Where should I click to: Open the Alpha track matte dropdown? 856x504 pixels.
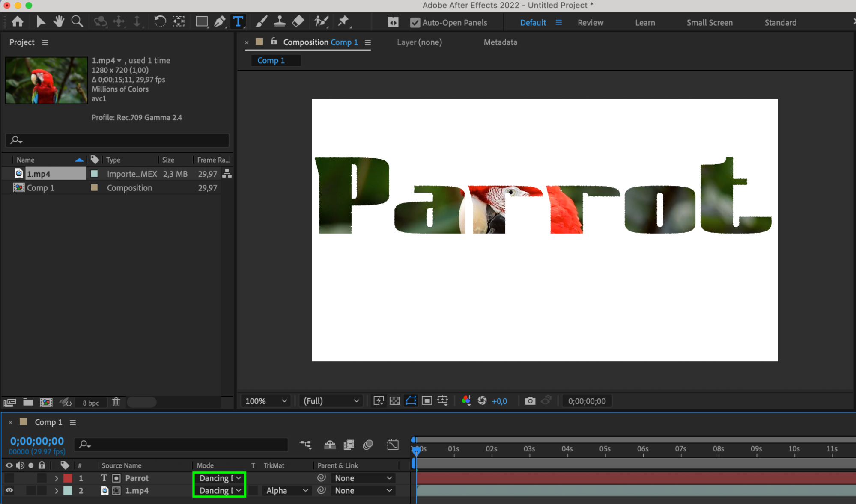click(286, 491)
